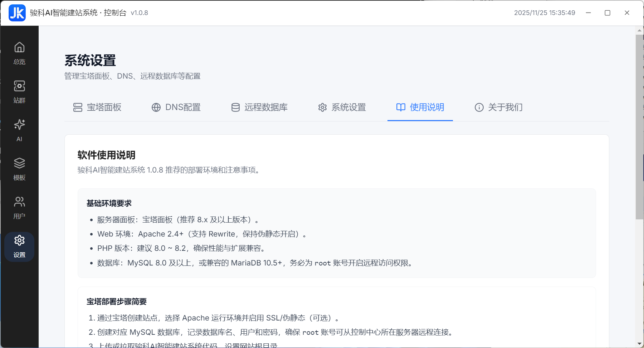Click the database icon beside 远程数据库
Image resolution: width=644 pixels, height=348 pixels.
(235, 107)
